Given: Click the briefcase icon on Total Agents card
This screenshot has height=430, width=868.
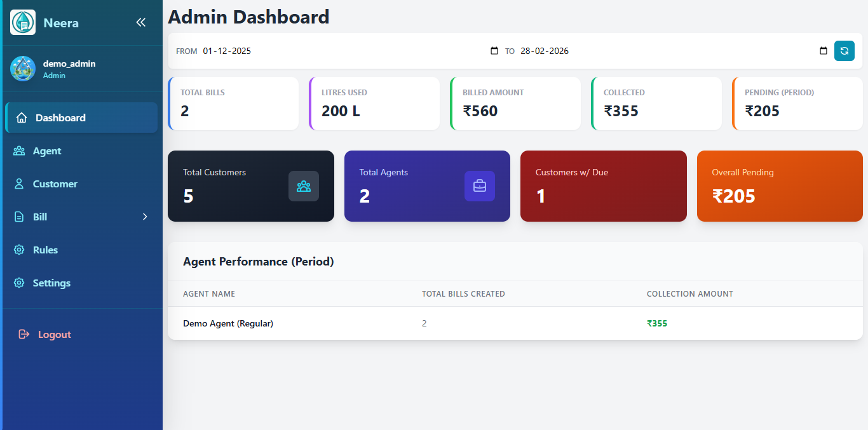Looking at the screenshot, I should (480, 186).
